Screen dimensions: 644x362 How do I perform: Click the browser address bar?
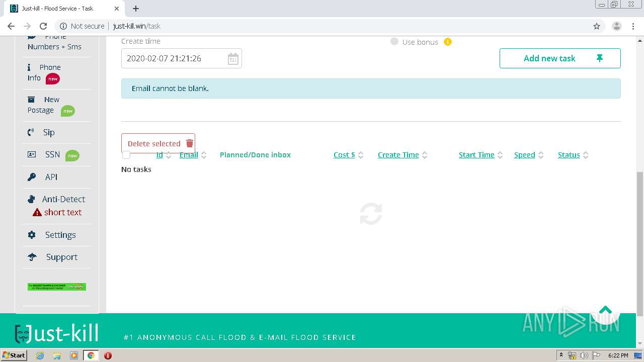pos(322,26)
